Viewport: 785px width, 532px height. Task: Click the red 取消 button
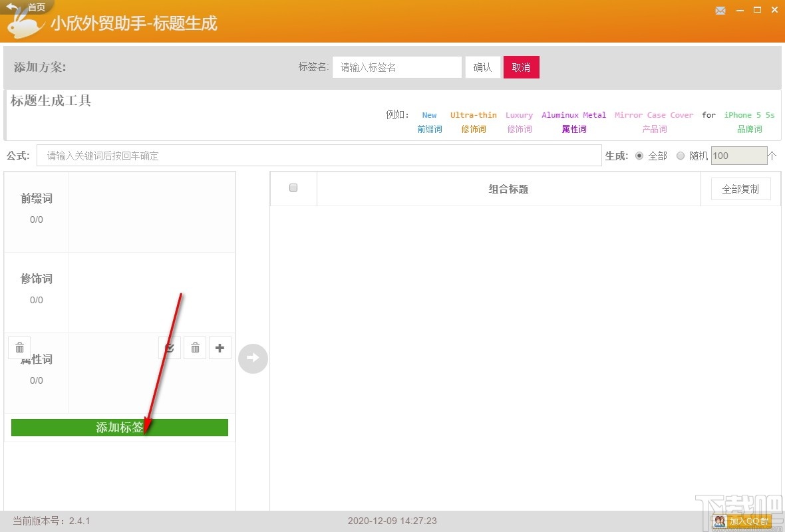[521, 67]
